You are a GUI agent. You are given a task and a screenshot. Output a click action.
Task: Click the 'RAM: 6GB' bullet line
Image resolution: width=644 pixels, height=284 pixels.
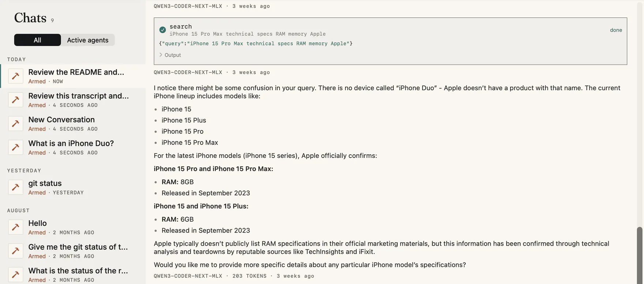click(178, 219)
